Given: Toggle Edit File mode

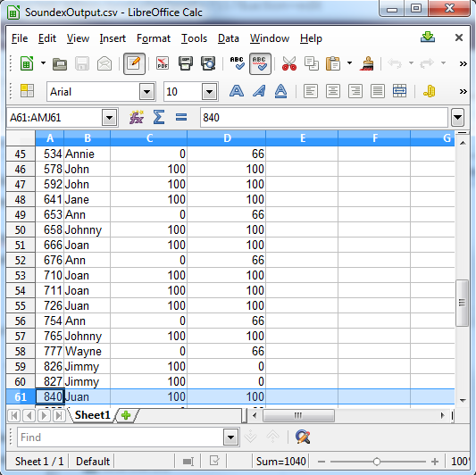Looking at the screenshot, I should [x=134, y=63].
